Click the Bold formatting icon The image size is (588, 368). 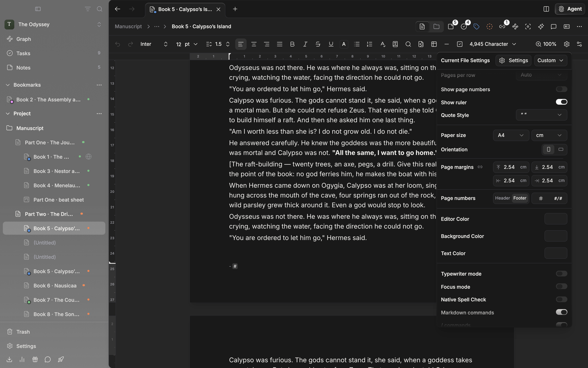coord(292,44)
